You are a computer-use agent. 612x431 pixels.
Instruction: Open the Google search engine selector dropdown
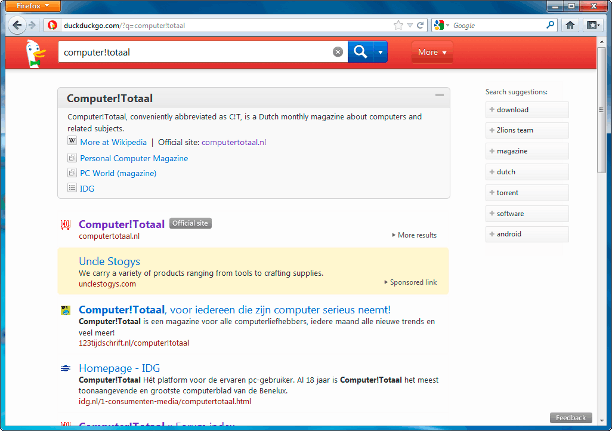(x=441, y=25)
